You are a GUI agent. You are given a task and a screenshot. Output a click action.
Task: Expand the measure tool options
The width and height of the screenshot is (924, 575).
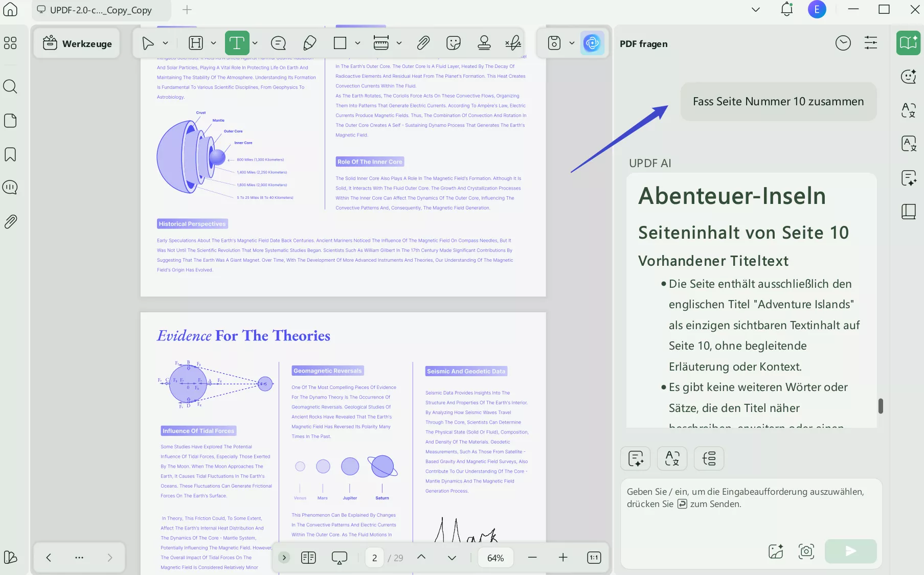(399, 43)
